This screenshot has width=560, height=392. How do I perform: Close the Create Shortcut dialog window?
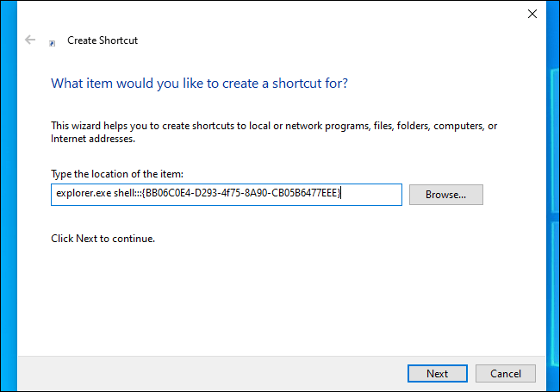click(x=531, y=14)
